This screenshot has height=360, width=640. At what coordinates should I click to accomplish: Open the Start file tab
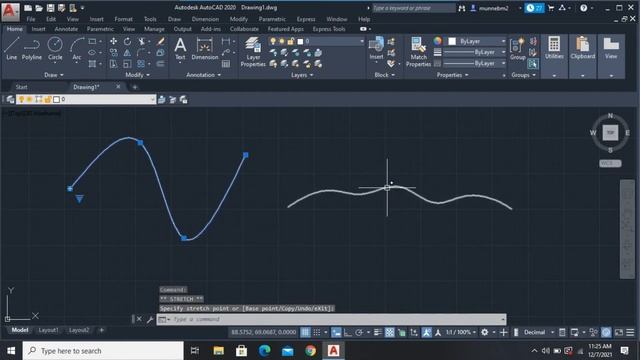[22, 87]
